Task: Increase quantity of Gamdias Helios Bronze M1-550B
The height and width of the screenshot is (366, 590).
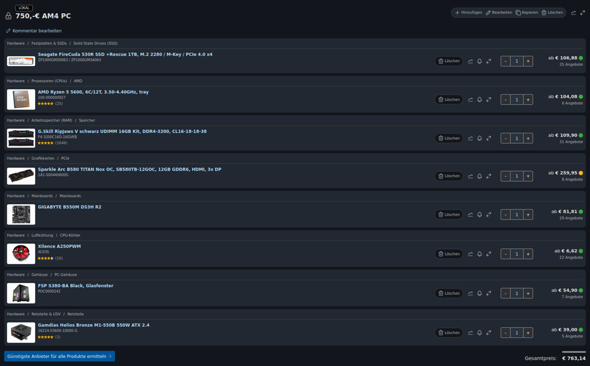Action: tap(528, 333)
